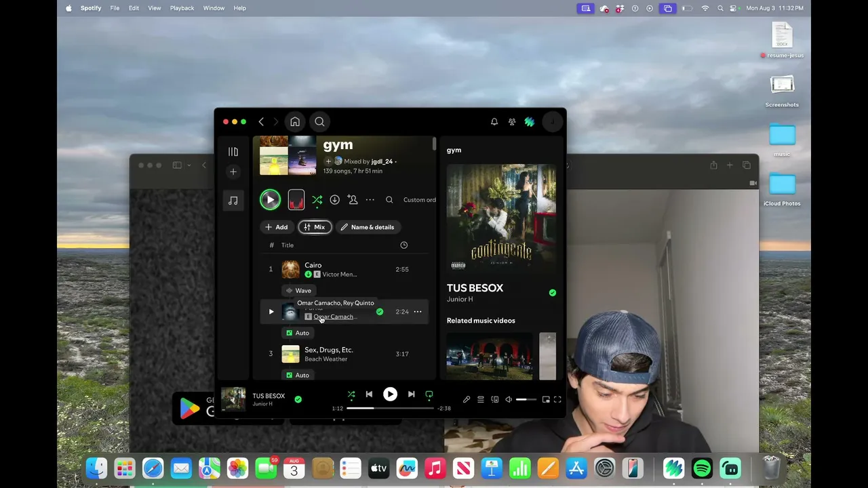The height and width of the screenshot is (488, 868).
Task: Select the Cairo track row
Action: tap(344, 270)
